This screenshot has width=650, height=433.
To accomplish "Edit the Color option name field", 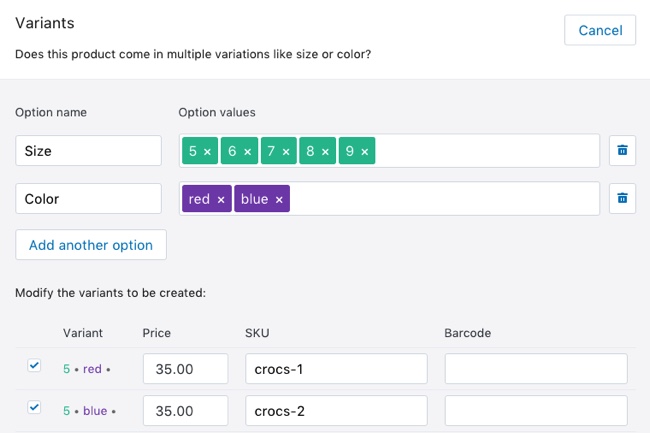I will pyautogui.click(x=88, y=198).
